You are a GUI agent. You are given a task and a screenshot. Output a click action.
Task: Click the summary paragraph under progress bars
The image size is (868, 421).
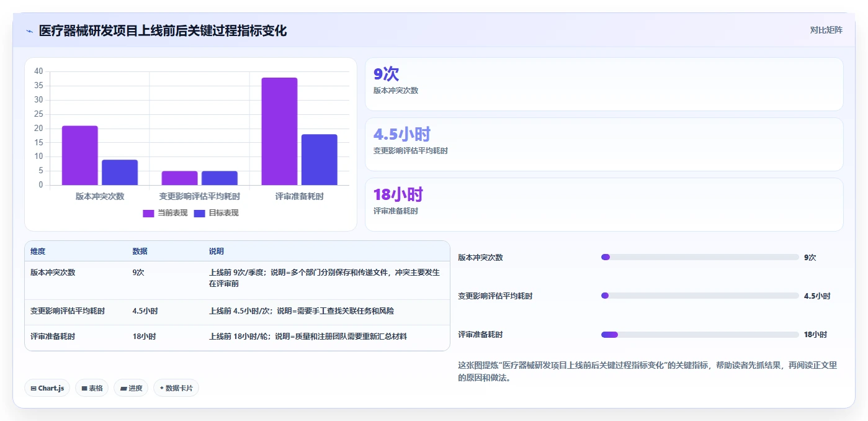(x=648, y=371)
